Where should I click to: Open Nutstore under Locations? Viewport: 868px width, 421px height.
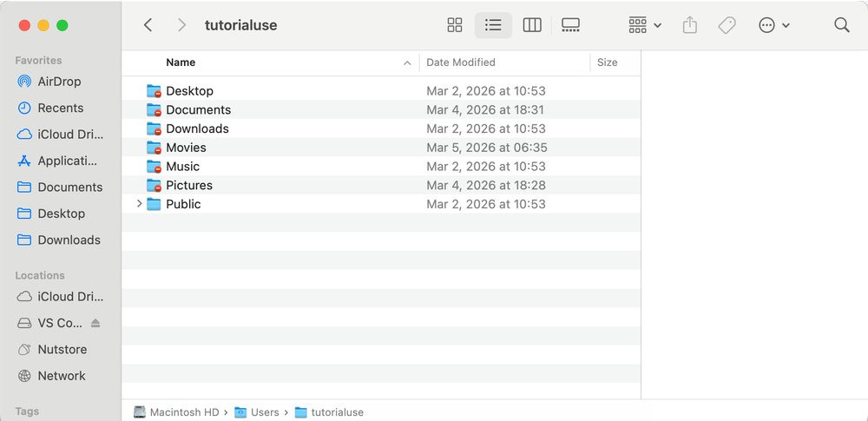pyautogui.click(x=62, y=349)
